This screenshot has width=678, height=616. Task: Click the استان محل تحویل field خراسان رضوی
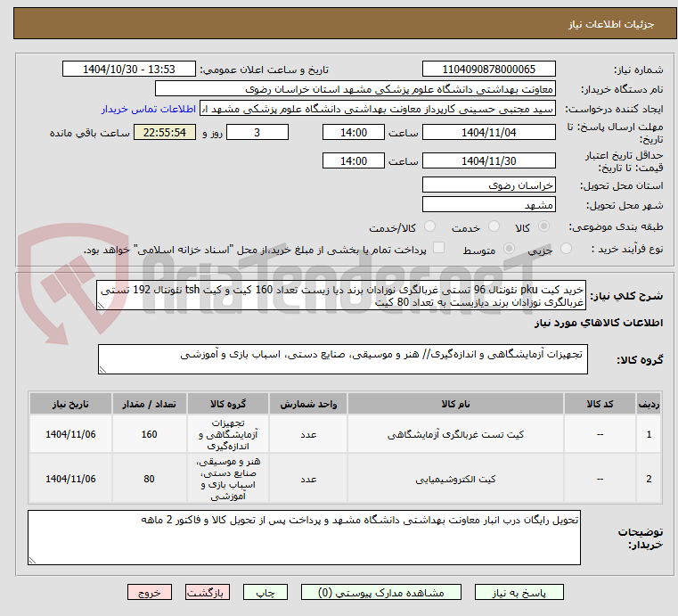point(488,185)
